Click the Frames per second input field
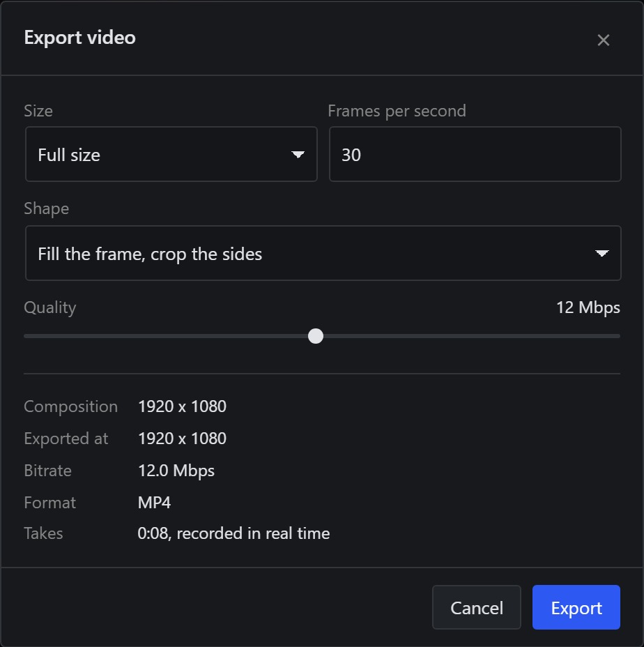Screen dimensions: 644x647 (x=475, y=154)
